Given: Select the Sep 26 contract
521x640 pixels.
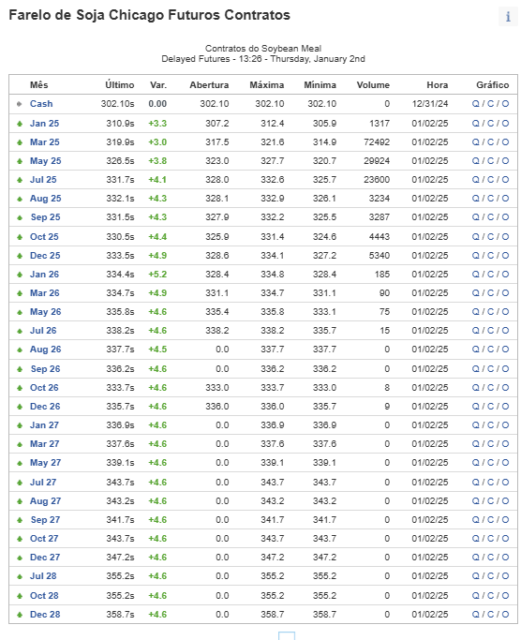Looking at the screenshot, I should click(x=45, y=369).
